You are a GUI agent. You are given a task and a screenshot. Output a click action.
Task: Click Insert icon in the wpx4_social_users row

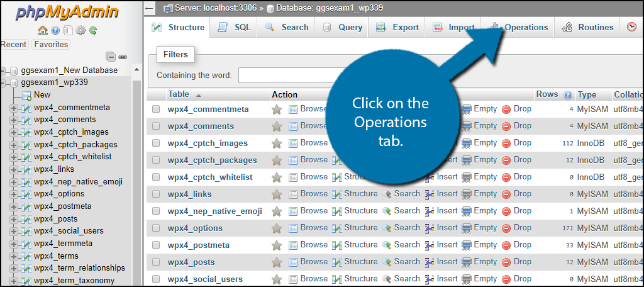(430, 279)
